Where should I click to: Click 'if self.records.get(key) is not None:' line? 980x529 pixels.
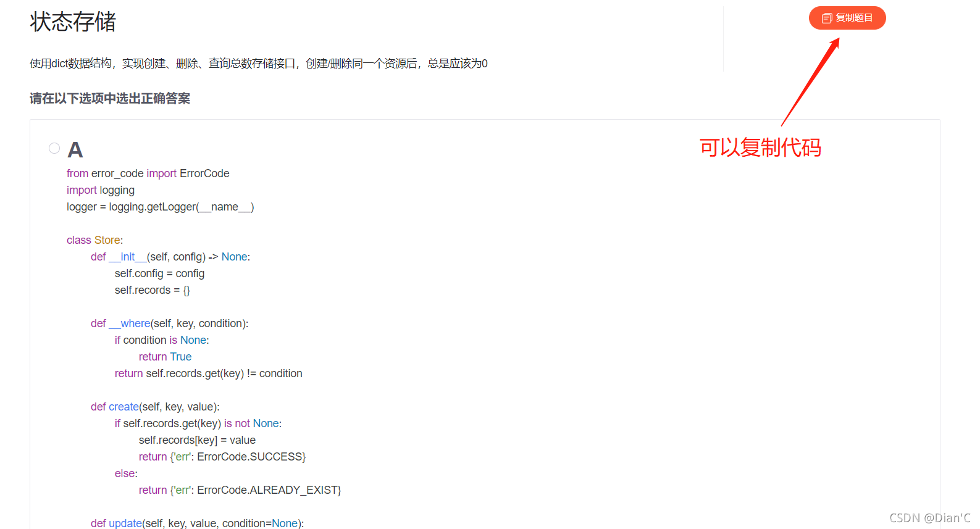(x=198, y=423)
